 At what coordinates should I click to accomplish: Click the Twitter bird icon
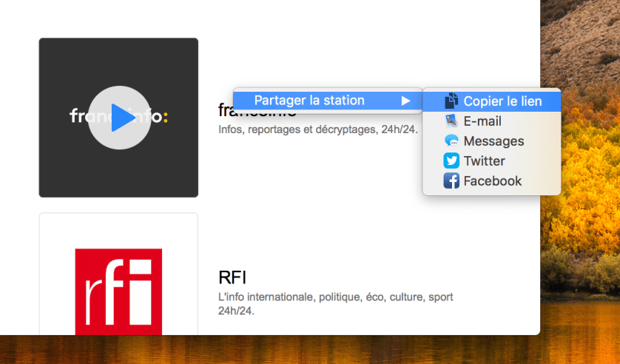(x=451, y=161)
